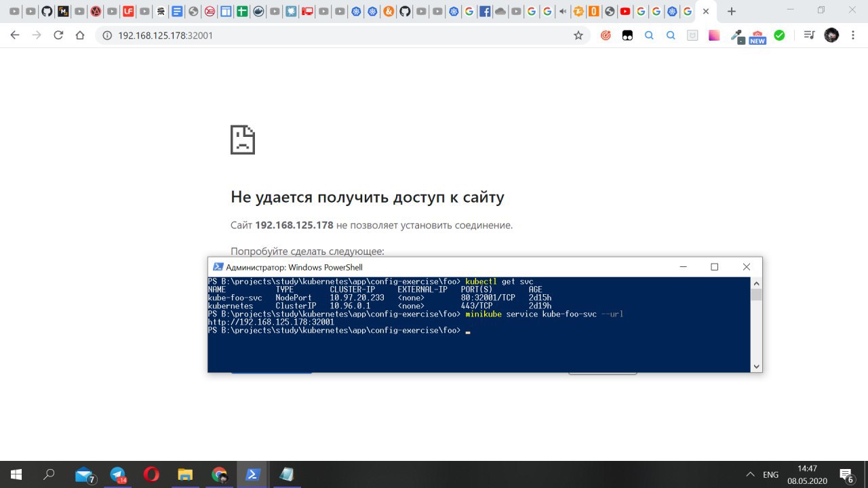Image resolution: width=868 pixels, height=488 pixels.
Task: Open taskbar search magnifier
Action: [x=49, y=474]
